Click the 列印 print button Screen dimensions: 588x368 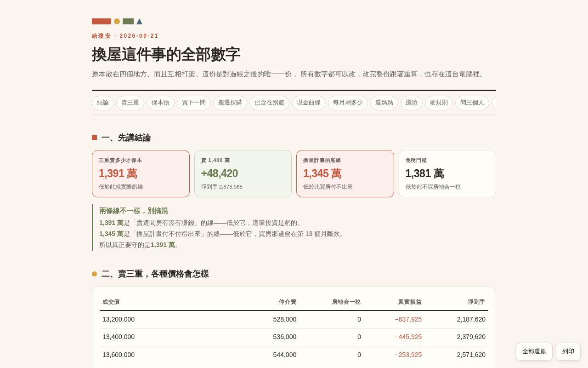568,351
